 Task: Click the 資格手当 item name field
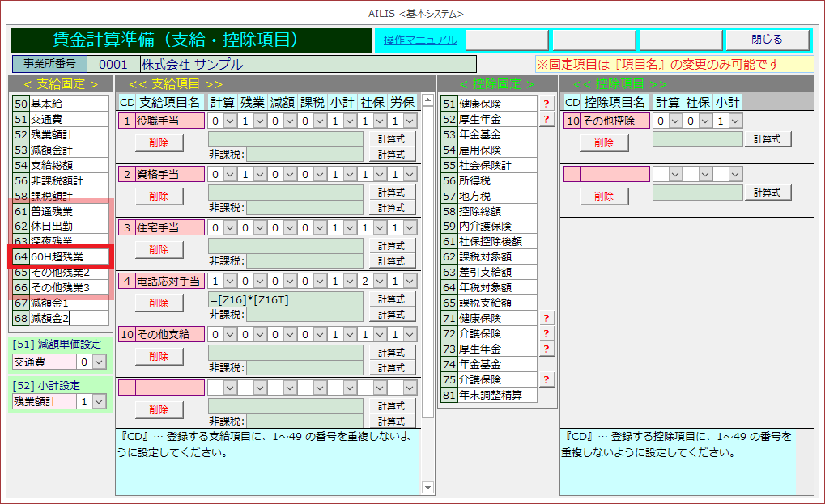point(168,174)
